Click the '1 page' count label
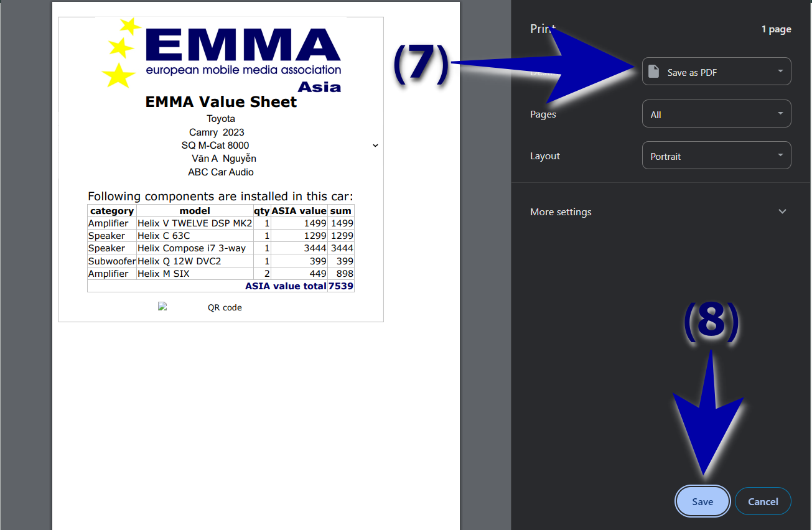812x530 pixels. point(777,29)
